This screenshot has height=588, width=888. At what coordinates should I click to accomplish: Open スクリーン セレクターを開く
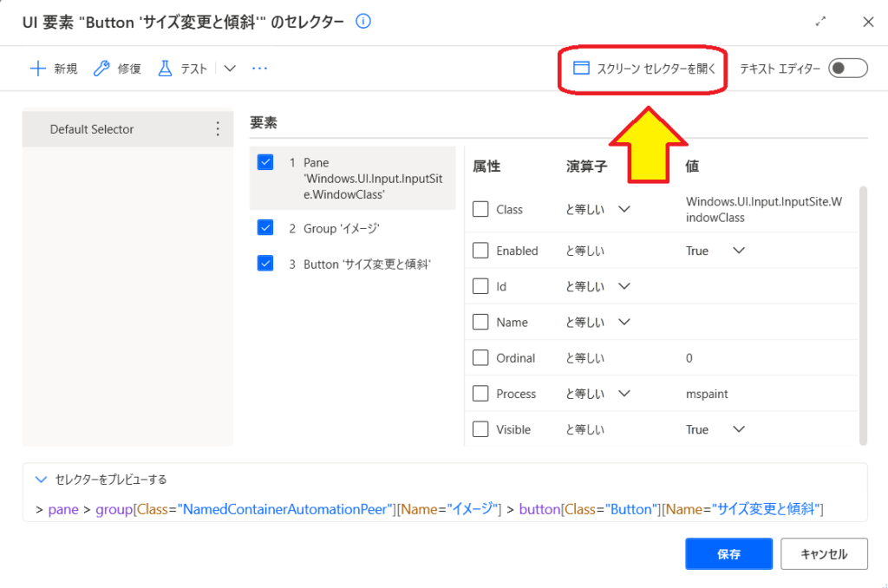tap(643, 69)
